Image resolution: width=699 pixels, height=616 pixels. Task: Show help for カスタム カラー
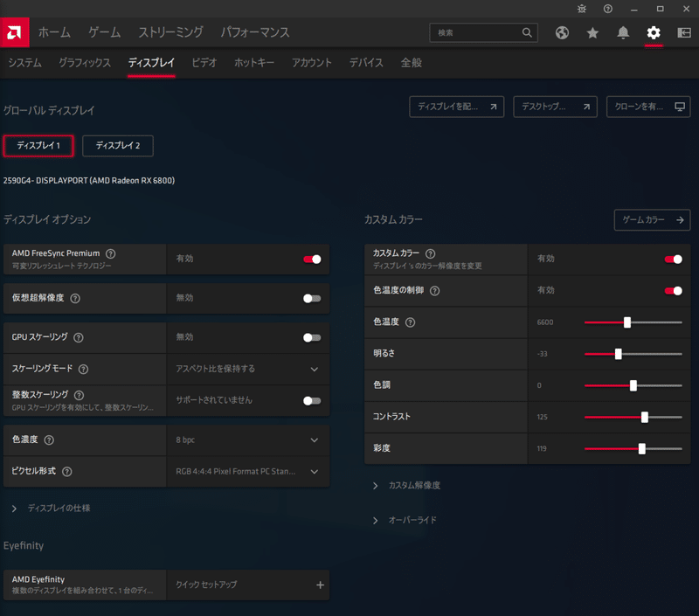click(430, 253)
